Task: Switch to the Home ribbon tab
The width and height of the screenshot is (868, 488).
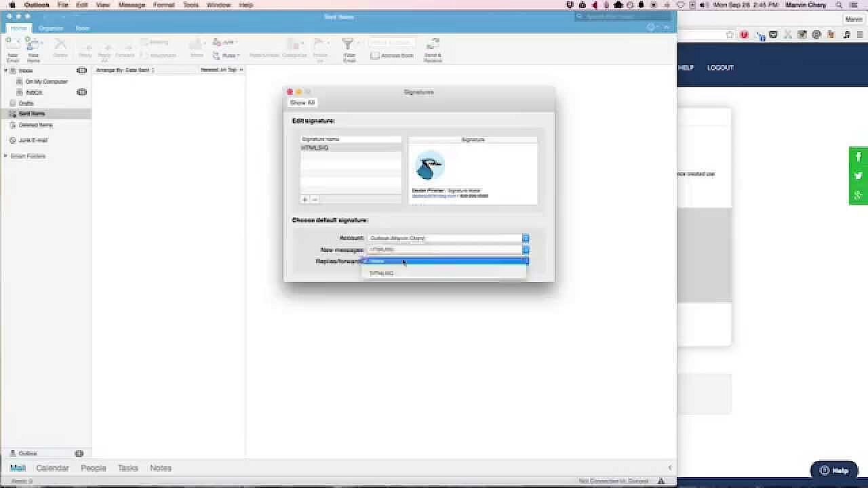Action: 18,28
